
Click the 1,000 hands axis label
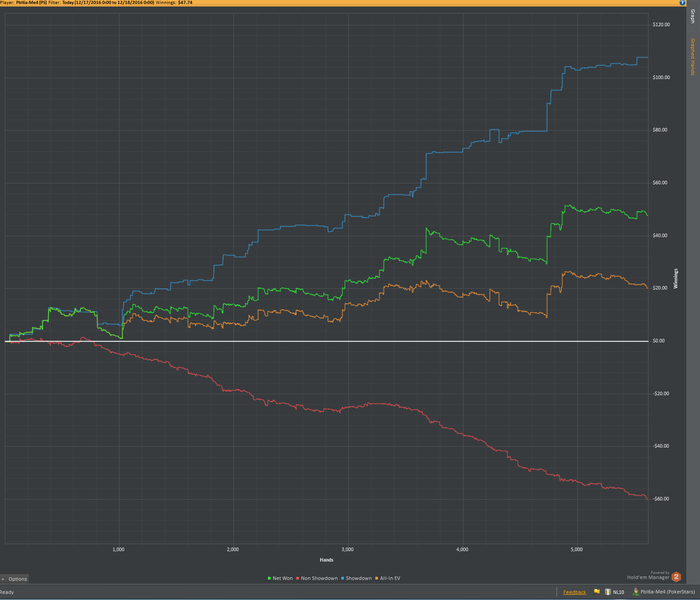[x=118, y=550]
